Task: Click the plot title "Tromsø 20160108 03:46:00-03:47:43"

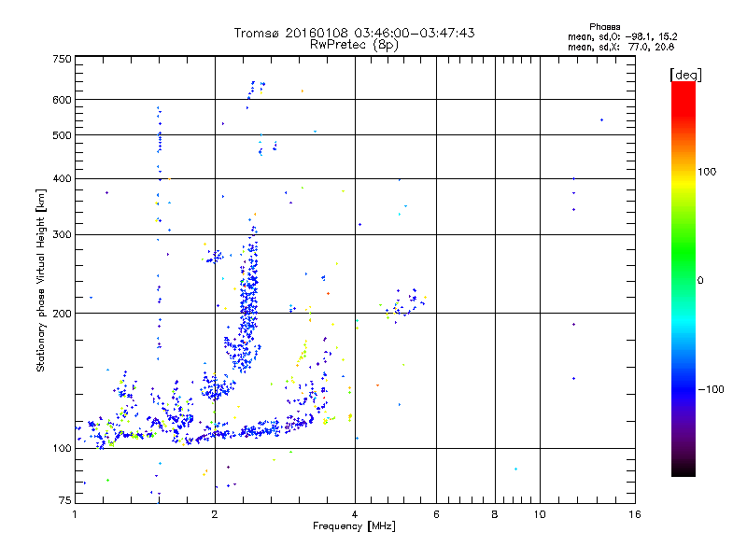Action: pyautogui.click(x=354, y=33)
